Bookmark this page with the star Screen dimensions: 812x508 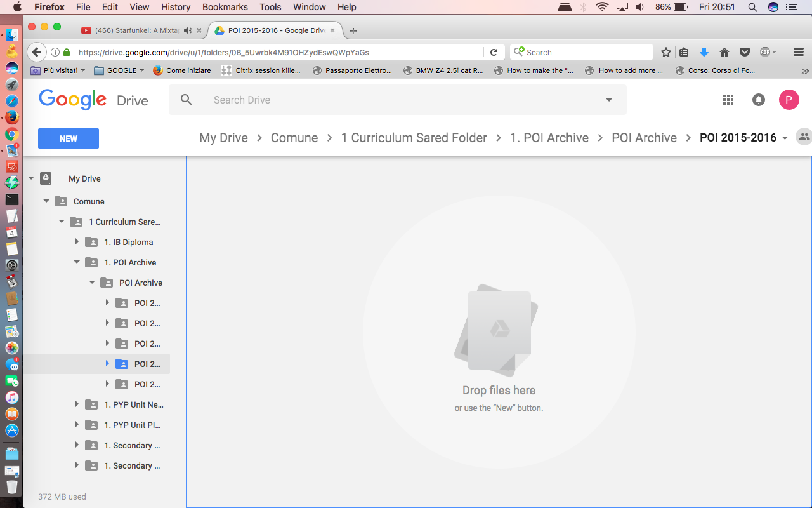[x=665, y=52]
